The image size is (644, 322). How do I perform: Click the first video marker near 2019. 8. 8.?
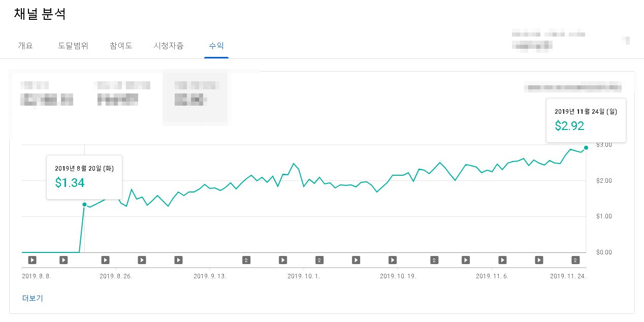tap(32, 260)
